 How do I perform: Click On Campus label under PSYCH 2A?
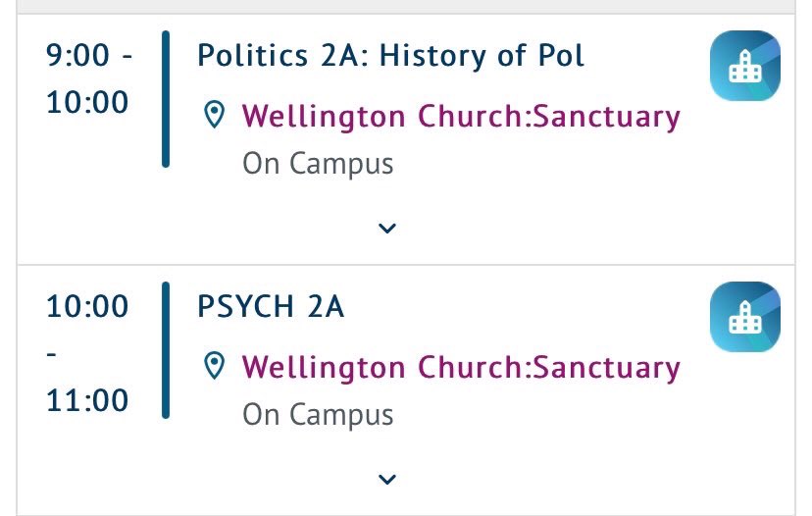pos(318,414)
